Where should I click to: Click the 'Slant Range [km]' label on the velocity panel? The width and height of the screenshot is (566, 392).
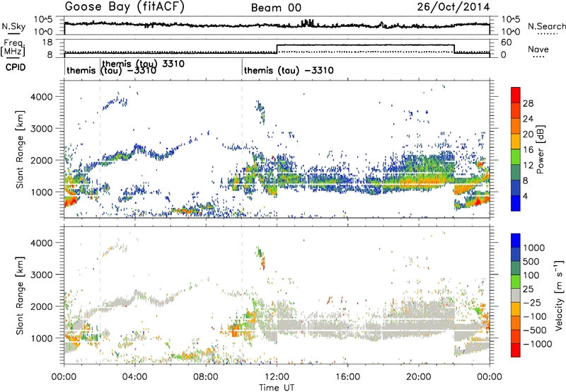point(20,295)
